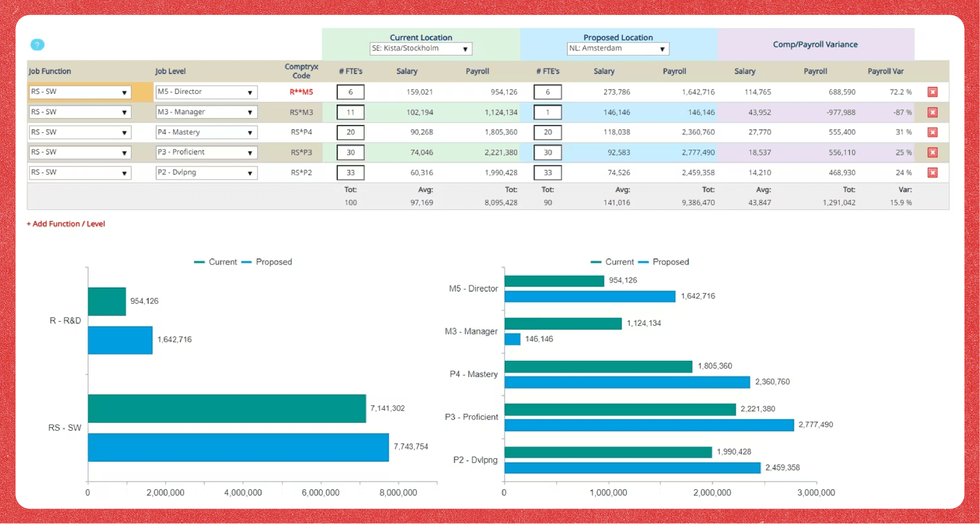980x524 pixels.
Task: Edit current FTE field showing 11
Action: pos(351,112)
